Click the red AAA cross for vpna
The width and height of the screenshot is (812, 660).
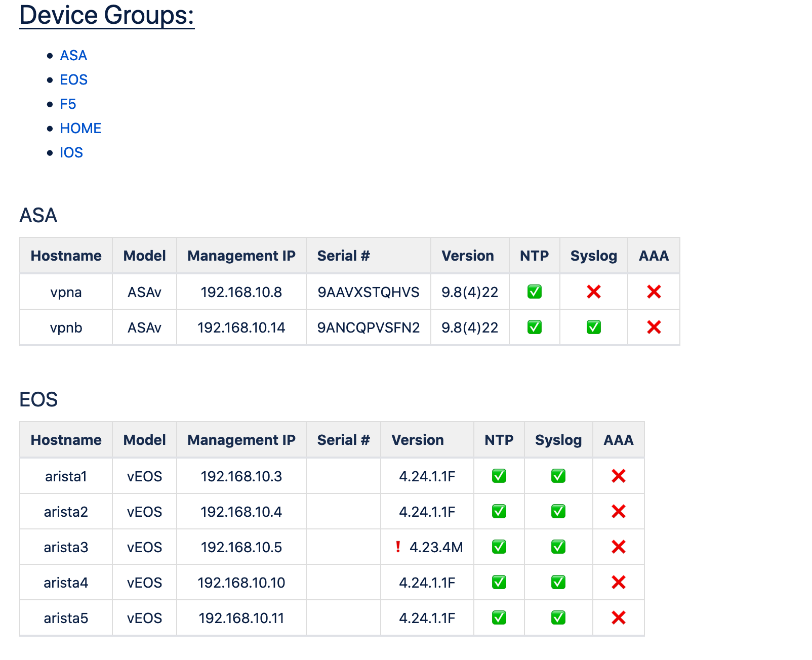[x=654, y=292]
